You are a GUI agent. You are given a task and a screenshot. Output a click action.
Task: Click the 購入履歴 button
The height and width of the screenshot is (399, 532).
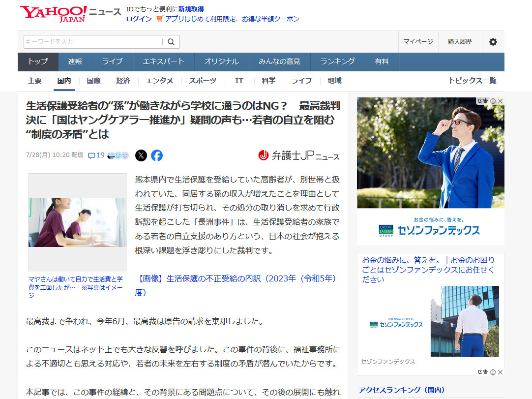pyautogui.click(x=460, y=42)
